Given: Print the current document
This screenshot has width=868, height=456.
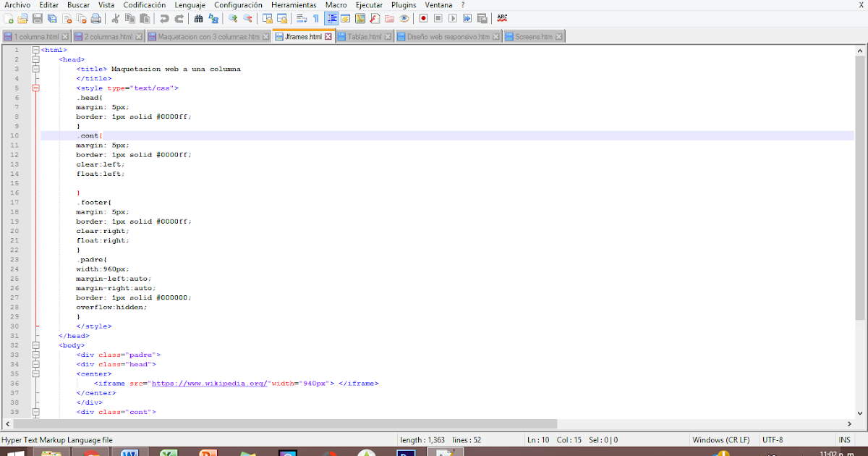Looking at the screenshot, I should [94, 18].
